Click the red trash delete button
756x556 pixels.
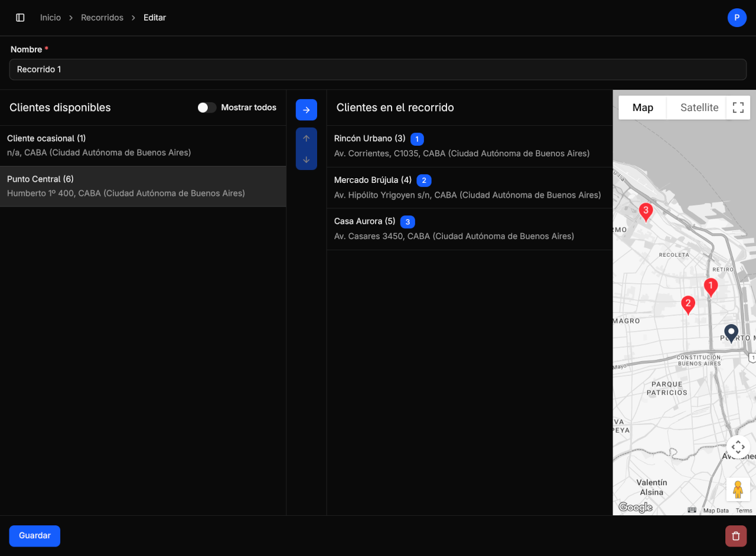(x=735, y=536)
